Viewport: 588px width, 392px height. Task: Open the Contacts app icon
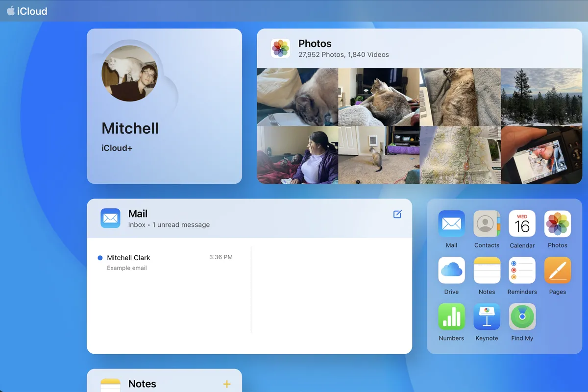[x=487, y=224]
